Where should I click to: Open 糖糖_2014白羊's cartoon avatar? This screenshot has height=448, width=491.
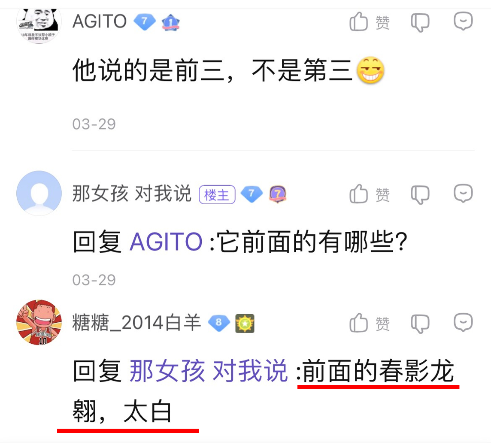(39, 322)
